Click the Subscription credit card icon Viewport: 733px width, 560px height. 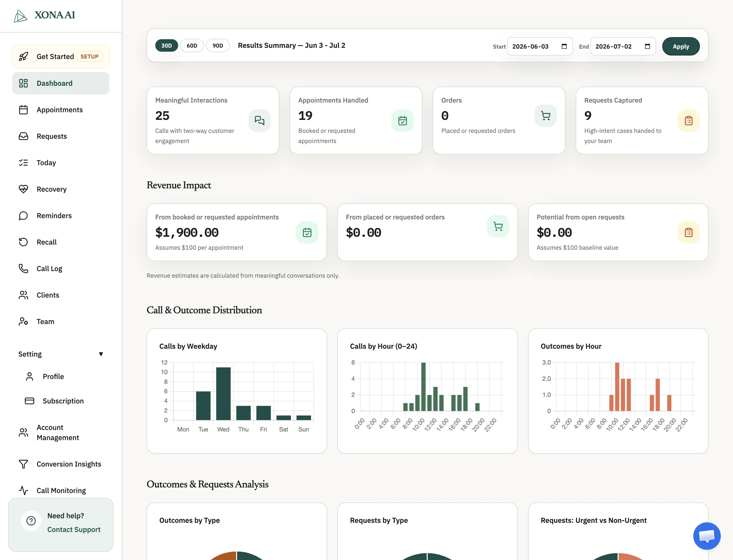click(29, 401)
